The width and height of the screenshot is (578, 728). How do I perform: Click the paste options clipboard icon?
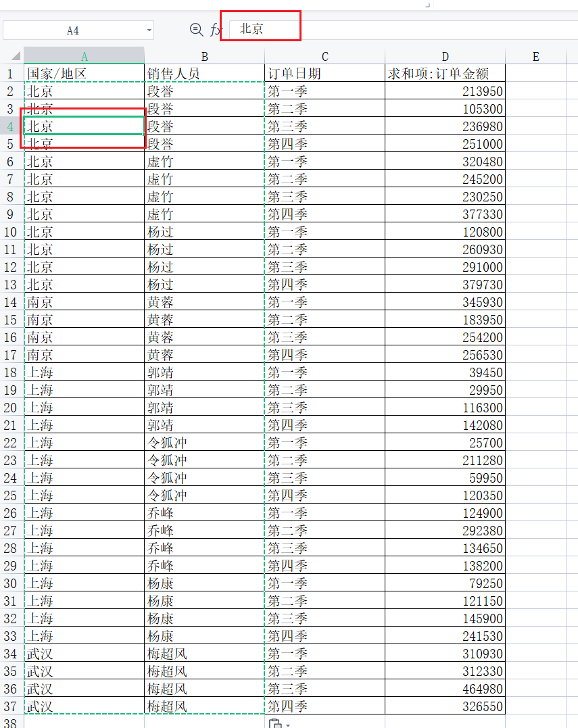coord(274,724)
